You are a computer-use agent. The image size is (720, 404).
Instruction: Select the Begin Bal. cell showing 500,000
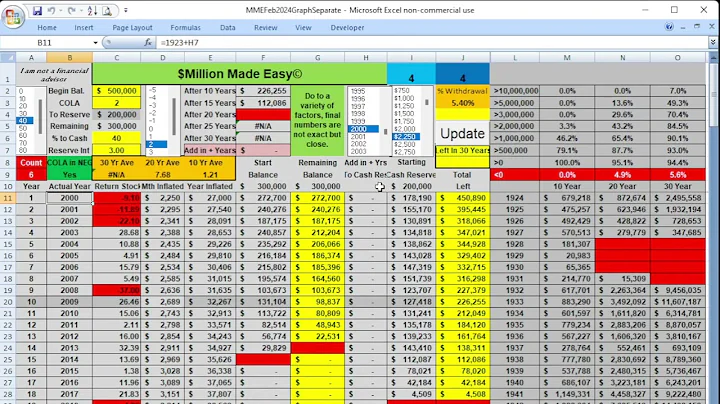tap(117, 91)
